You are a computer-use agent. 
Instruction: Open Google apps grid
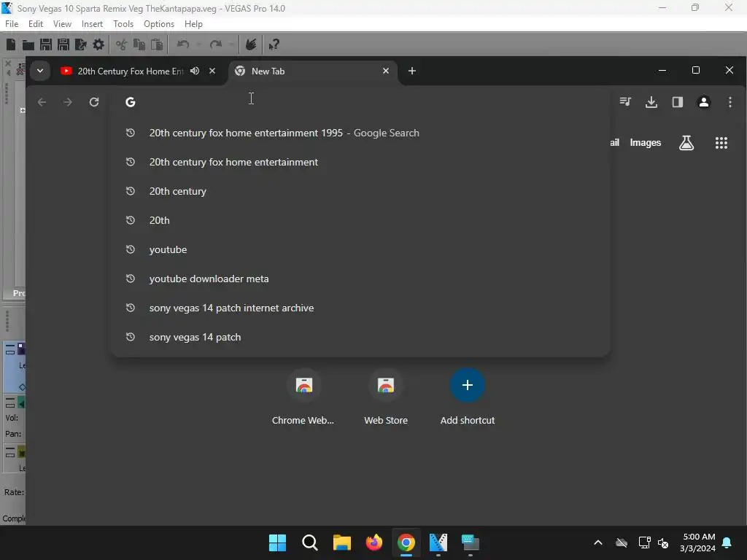tap(721, 143)
